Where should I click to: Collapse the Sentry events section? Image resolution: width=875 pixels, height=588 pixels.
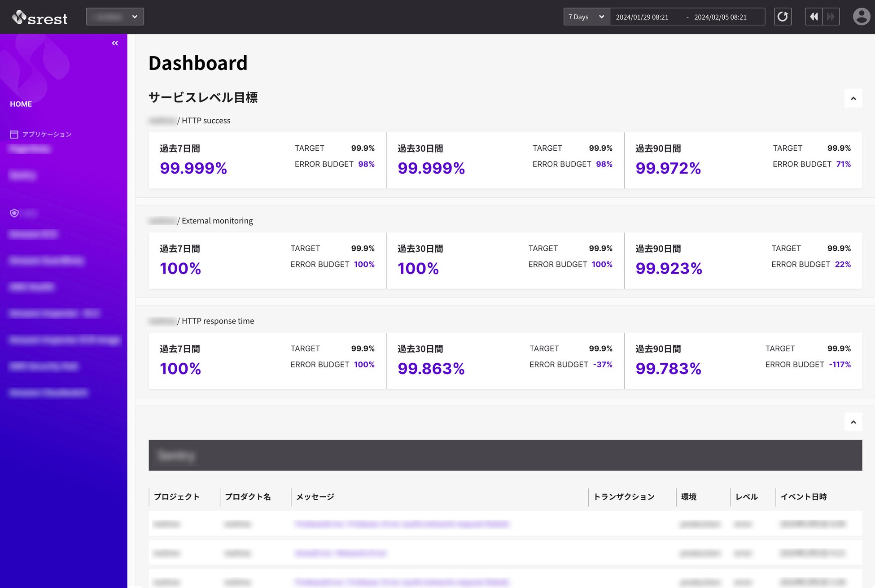[x=853, y=422]
